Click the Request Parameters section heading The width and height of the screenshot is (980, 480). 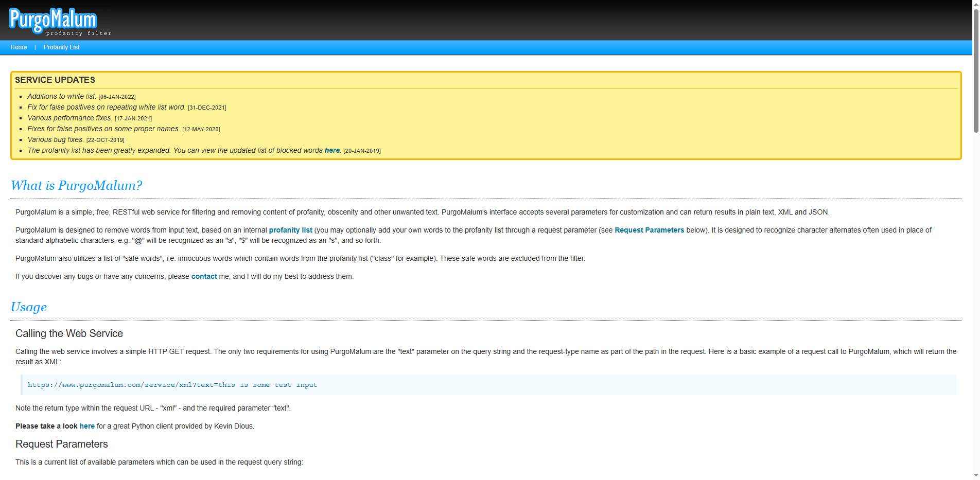(61, 444)
